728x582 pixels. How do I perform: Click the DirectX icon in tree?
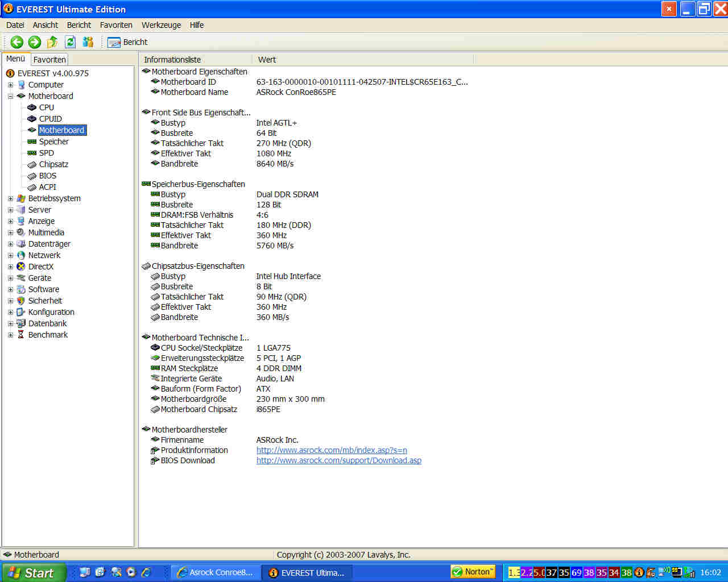coord(21,267)
